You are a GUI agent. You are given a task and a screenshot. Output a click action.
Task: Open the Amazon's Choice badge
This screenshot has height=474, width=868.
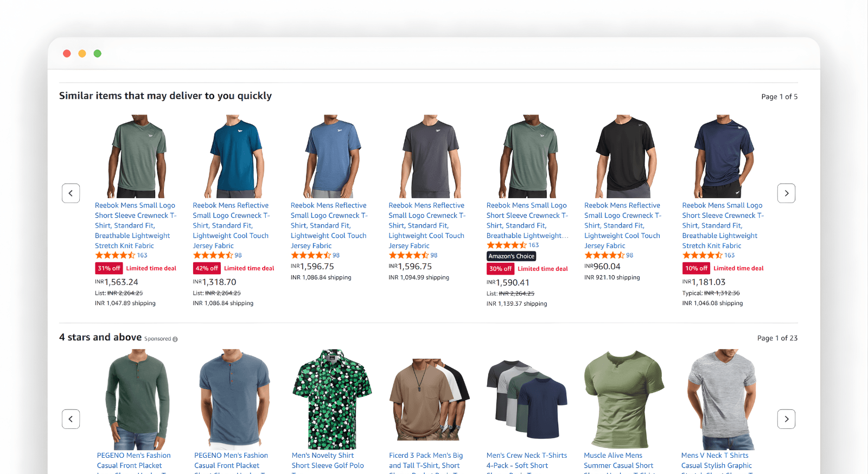(x=511, y=256)
